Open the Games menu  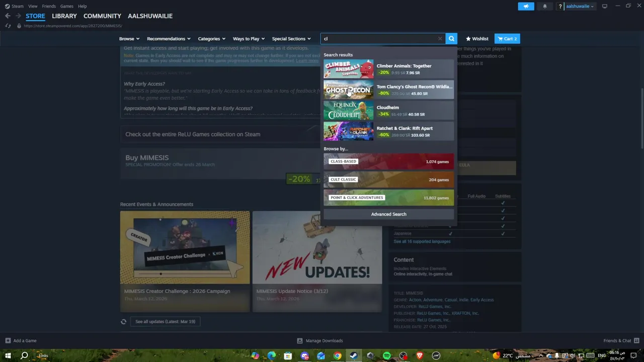(x=66, y=6)
